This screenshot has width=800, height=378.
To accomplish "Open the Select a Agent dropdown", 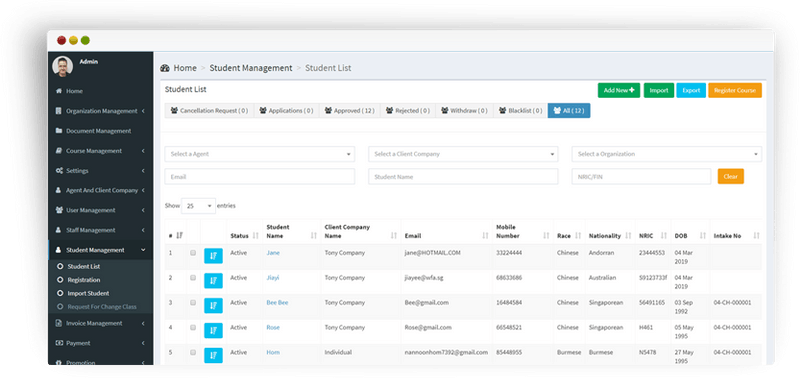I will click(x=260, y=154).
